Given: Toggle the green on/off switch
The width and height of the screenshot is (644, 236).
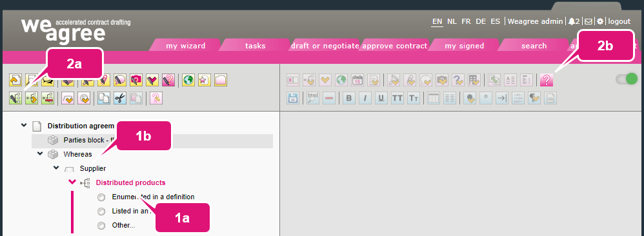Looking at the screenshot, I should (x=627, y=79).
